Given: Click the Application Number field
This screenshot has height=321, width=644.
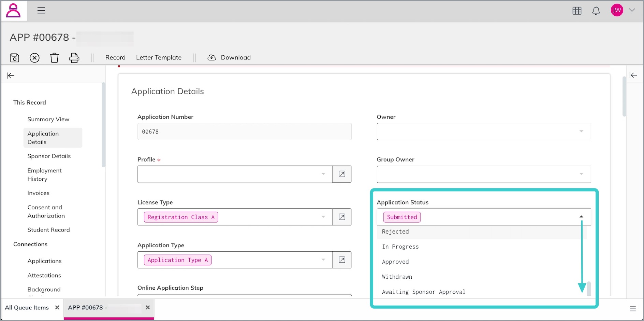Looking at the screenshot, I should point(244,131).
